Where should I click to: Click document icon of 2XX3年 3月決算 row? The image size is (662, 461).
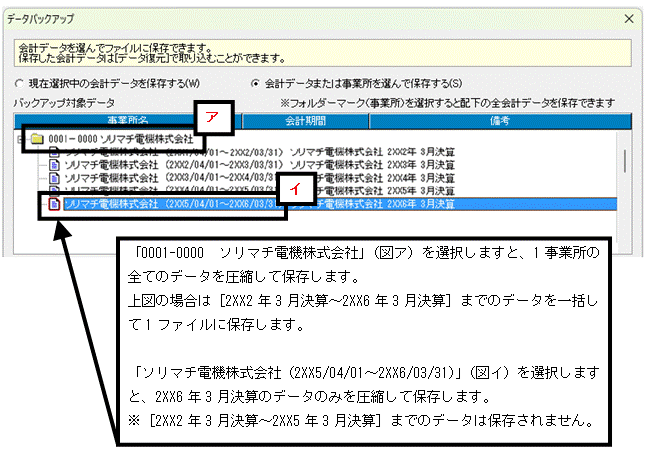click(x=54, y=165)
